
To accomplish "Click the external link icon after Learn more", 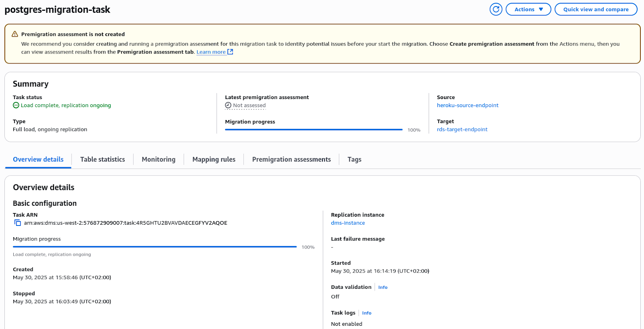I will click(x=230, y=52).
